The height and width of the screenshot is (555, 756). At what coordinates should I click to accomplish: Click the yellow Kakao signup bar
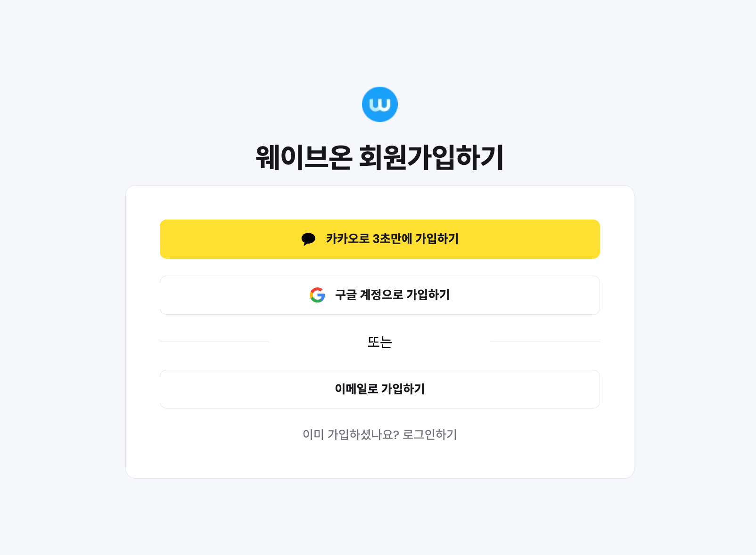[x=379, y=239]
